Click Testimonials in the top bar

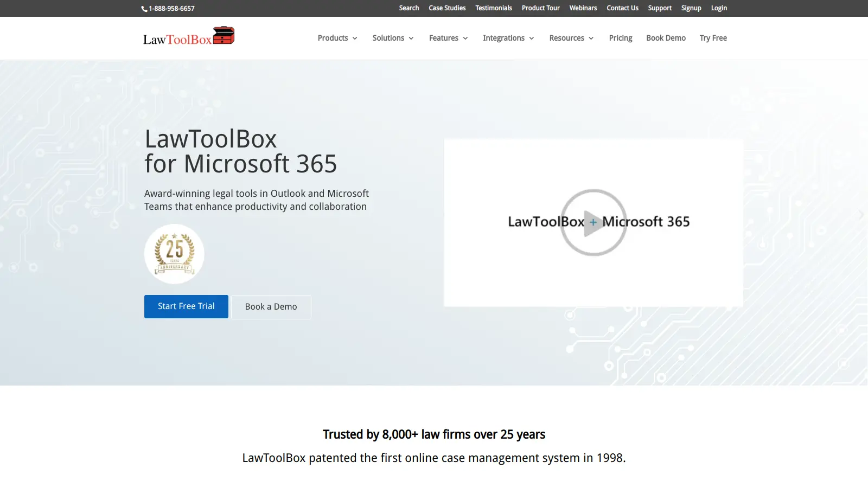pos(493,8)
